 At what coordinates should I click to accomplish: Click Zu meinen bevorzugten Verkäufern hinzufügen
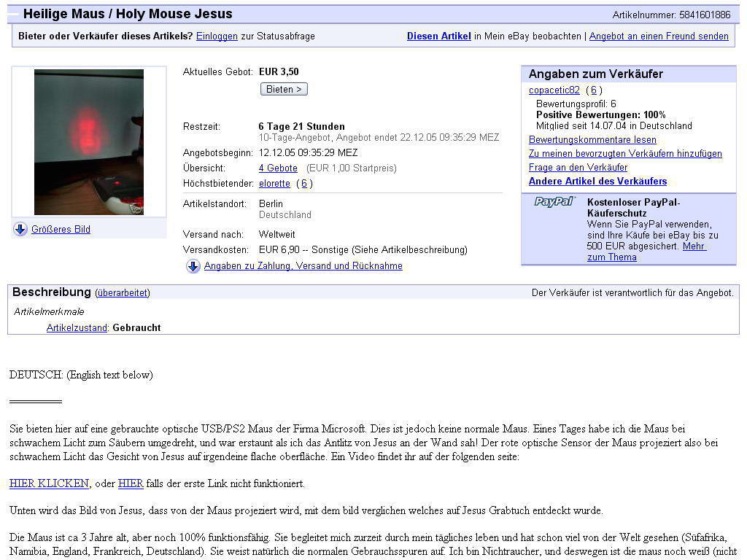point(625,153)
